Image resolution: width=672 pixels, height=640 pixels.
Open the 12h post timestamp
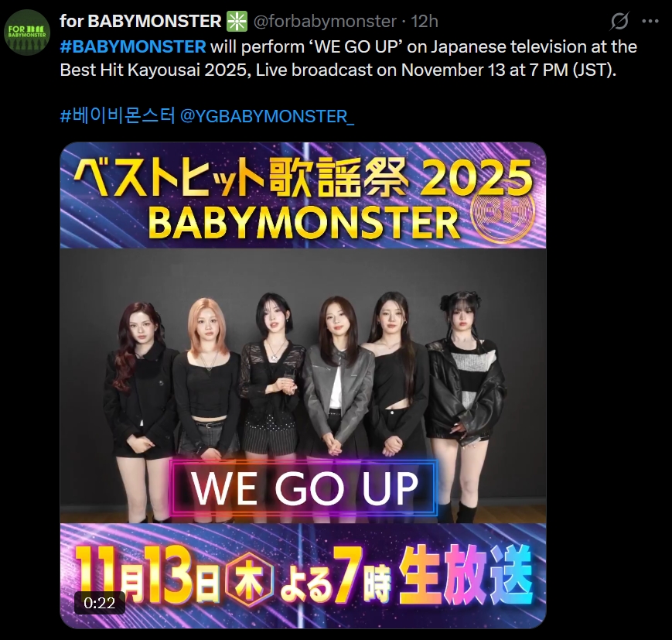point(425,22)
